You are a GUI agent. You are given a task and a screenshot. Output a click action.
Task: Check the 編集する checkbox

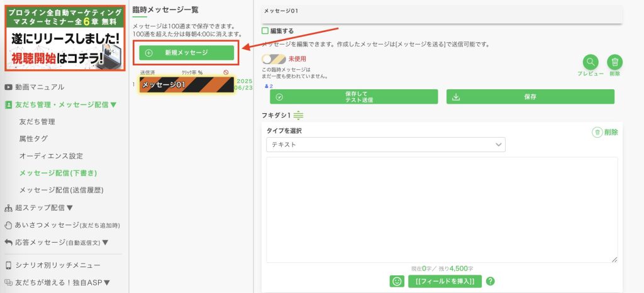[x=265, y=31]
